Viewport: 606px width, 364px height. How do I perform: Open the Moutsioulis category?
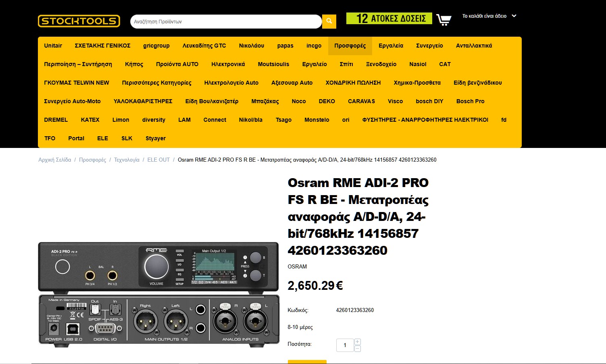[x=273, y=64]
